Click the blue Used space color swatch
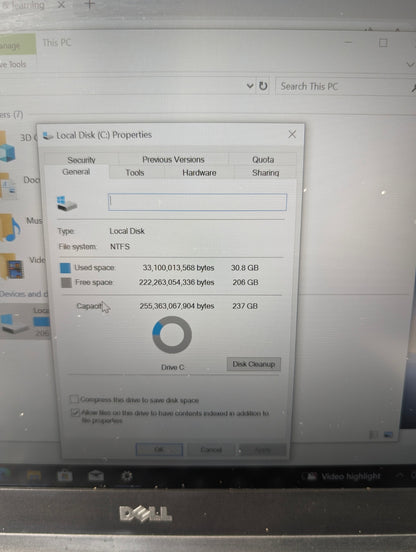 click(65, 268)
